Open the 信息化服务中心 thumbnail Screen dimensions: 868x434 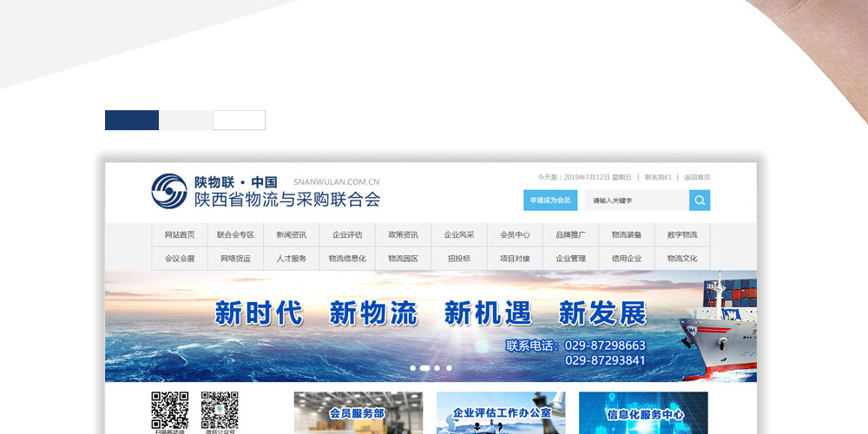(643, 413)
